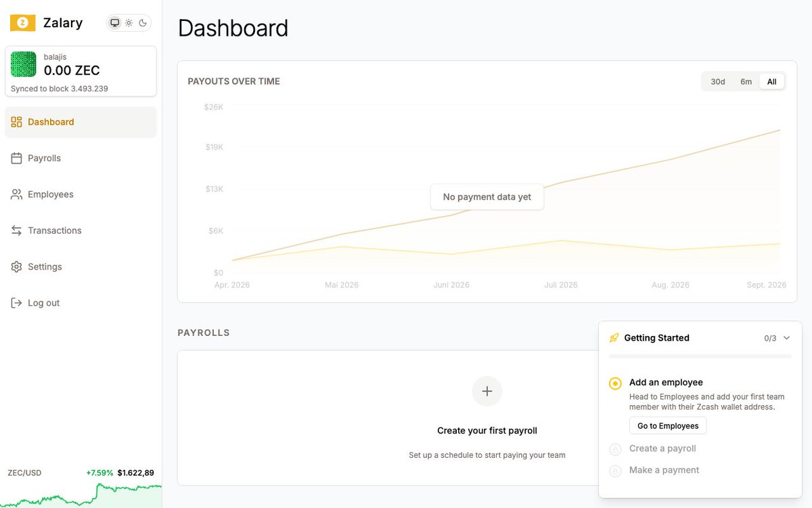Click the Go to Employees button
This screenshot has width=812, height=508.
pos(668,425)
